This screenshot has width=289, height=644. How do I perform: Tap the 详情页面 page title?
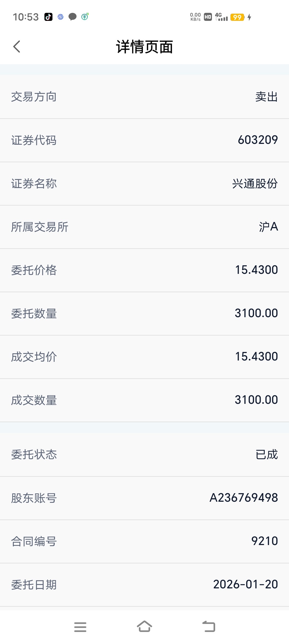coord(144,47)
